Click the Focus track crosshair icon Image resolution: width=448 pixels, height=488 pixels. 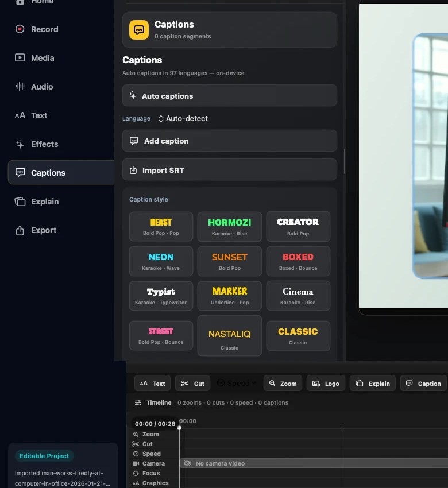click(x=136, y=474)
